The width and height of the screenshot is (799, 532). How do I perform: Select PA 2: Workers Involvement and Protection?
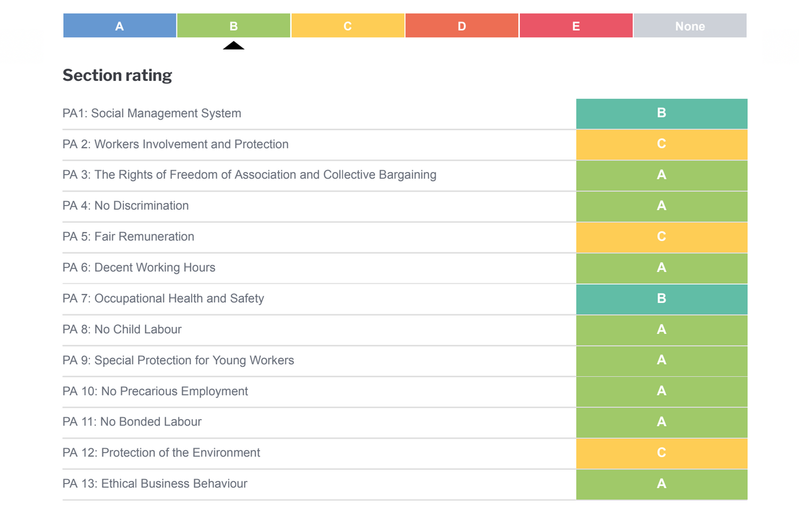click(x=175, y=144)
